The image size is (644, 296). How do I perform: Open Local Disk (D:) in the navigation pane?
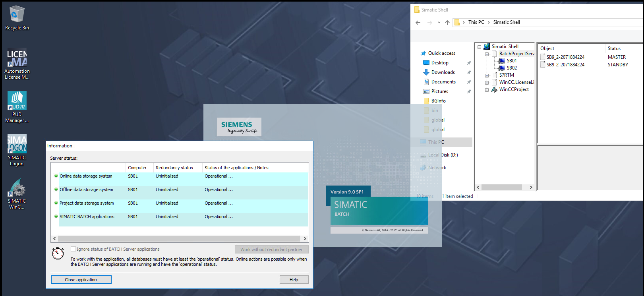coord(443,155)
